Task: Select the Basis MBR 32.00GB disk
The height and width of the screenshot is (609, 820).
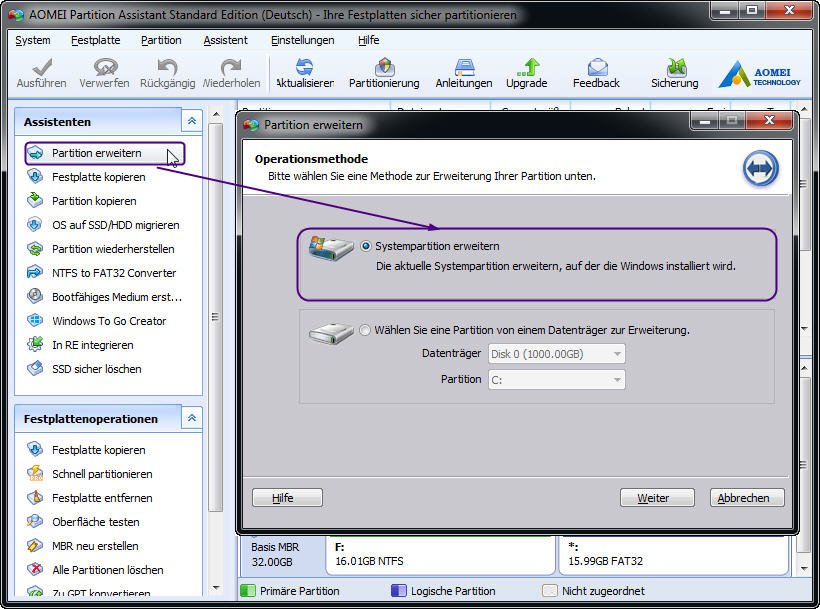Action: point(282,555)
